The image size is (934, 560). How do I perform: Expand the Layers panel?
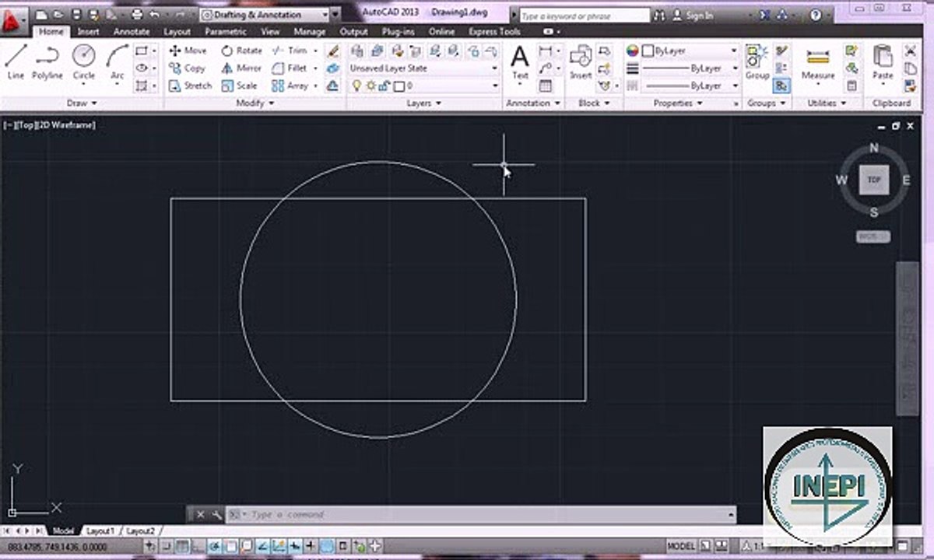[x=424, y=103]
